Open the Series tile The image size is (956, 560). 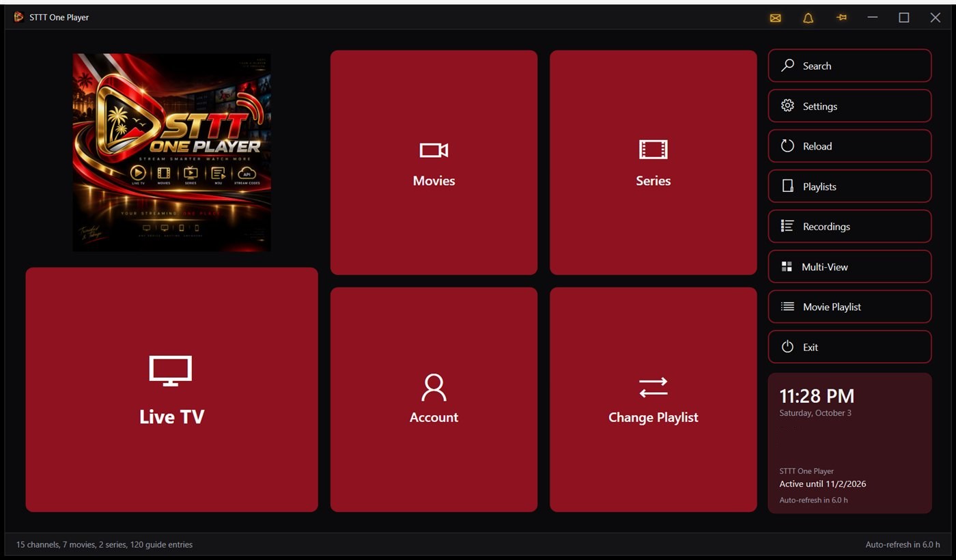tap(653, 163)
